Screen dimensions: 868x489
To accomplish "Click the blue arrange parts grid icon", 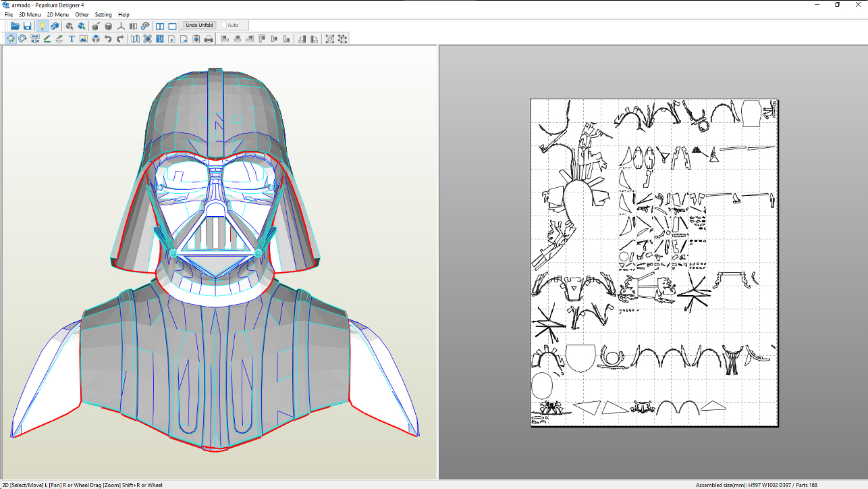I will pyautogui.click(x=159, y=38).
